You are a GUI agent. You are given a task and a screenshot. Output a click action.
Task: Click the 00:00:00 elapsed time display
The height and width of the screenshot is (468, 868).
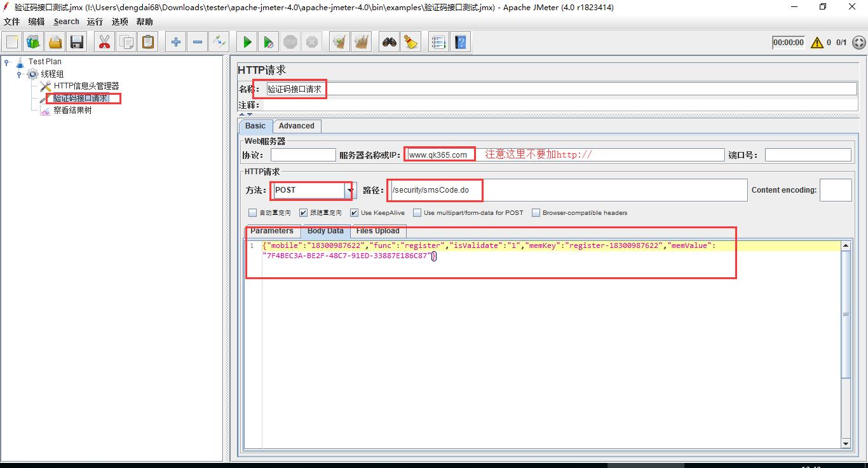click(x=789, y=43)
